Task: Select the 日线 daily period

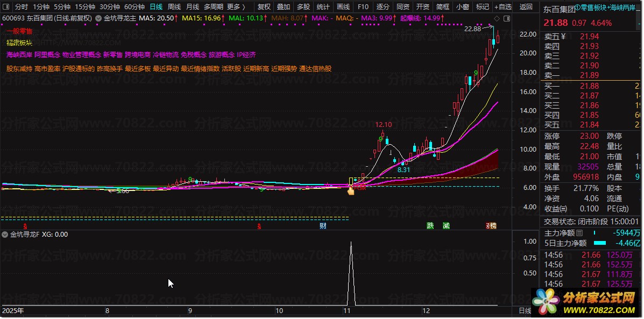Action: point(156,6)
